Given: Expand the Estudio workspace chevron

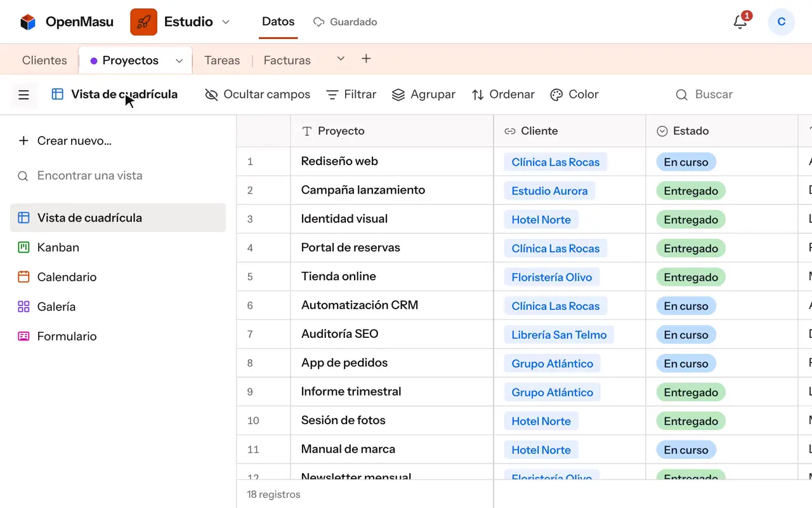Looking at the screenshot, I should (x=226, y=22).
